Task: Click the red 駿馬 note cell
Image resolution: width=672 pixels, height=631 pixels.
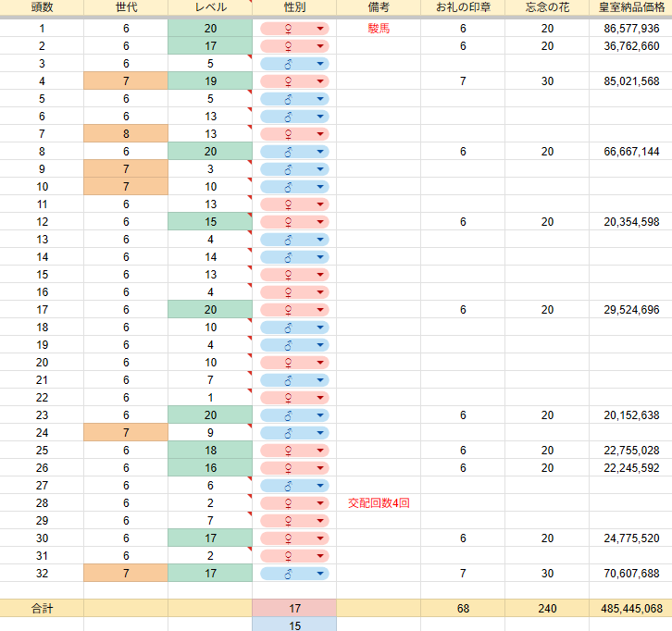Action: pos(379,29)
